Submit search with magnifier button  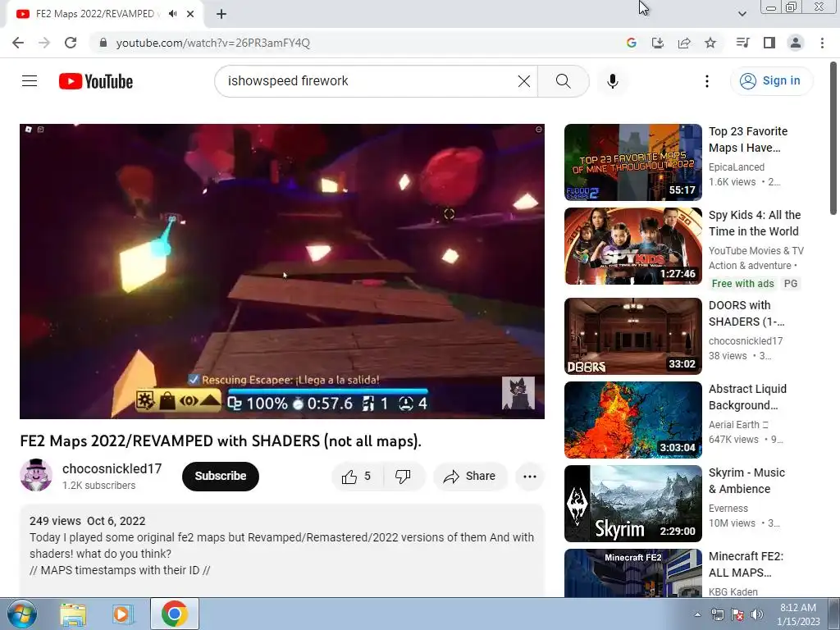[563, 81]
